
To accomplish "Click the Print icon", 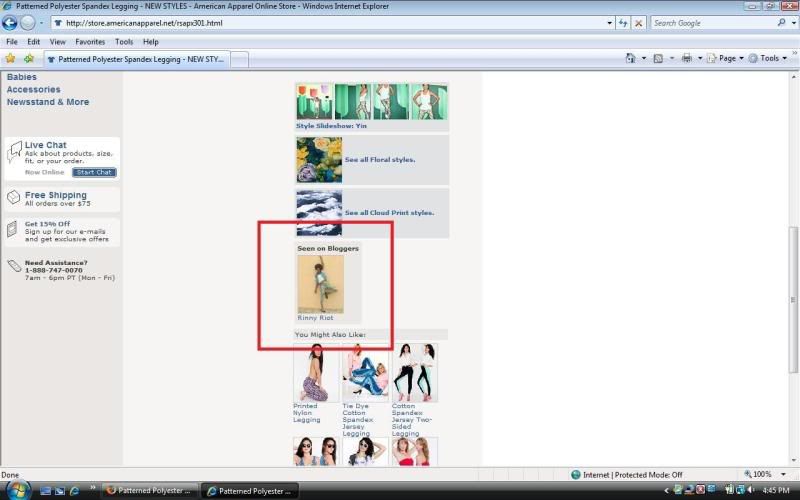I will click(687, 58).
